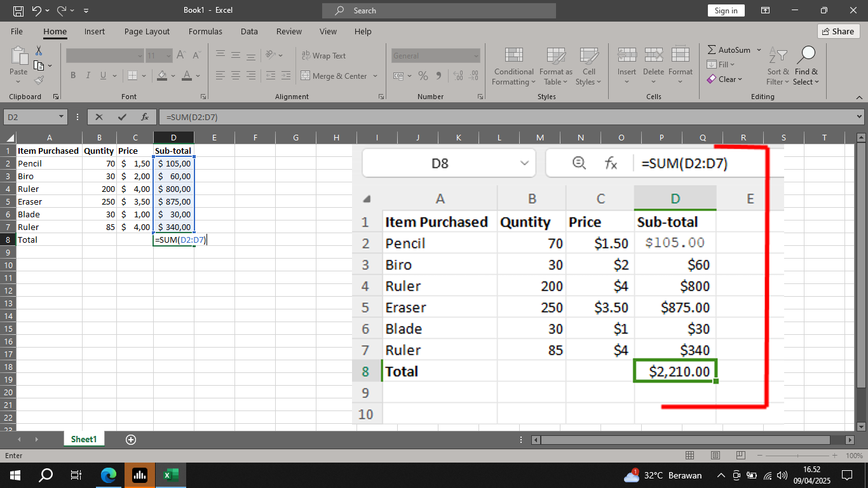Click the Format Painter brush icon
868x488 pixels.
click(39, 80)
